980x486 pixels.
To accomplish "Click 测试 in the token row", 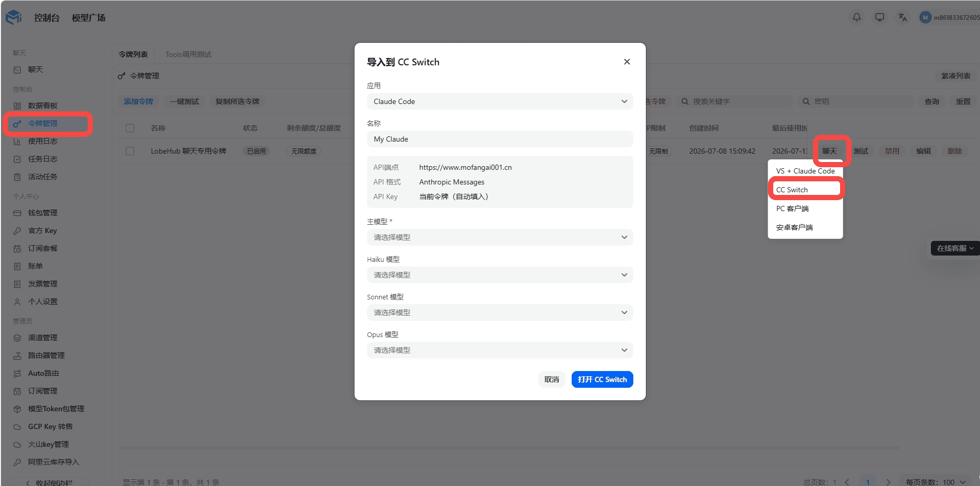I will click(x=861, y=151).
